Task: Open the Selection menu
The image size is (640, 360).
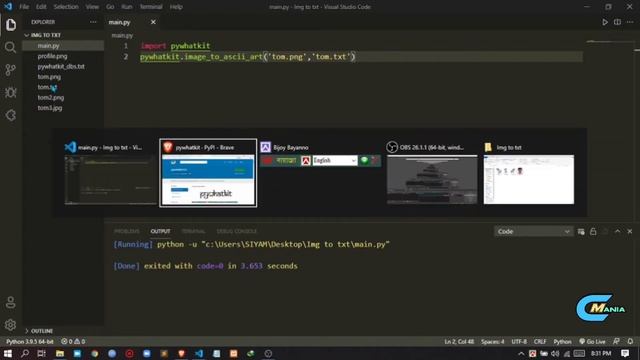Action: point(66,7)
